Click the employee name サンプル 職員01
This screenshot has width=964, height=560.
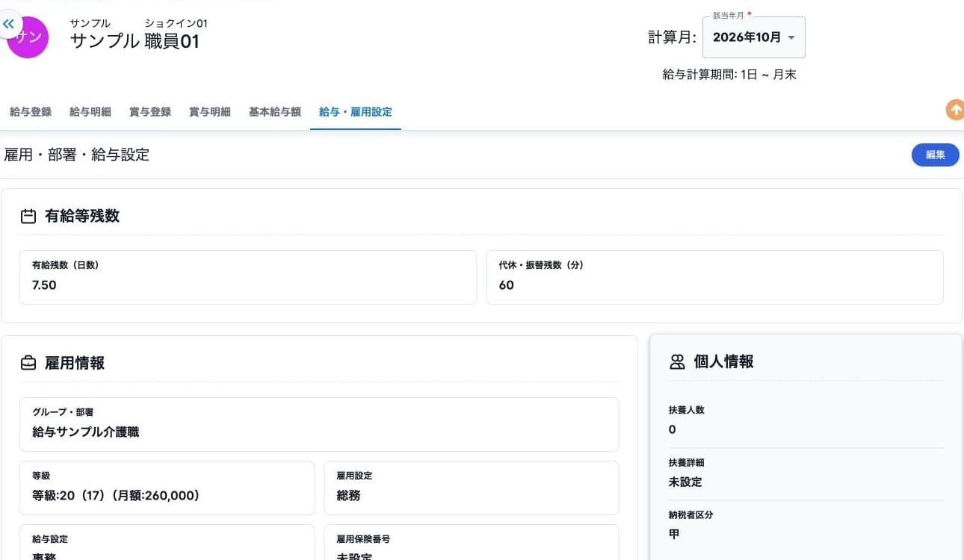point(135,41)
